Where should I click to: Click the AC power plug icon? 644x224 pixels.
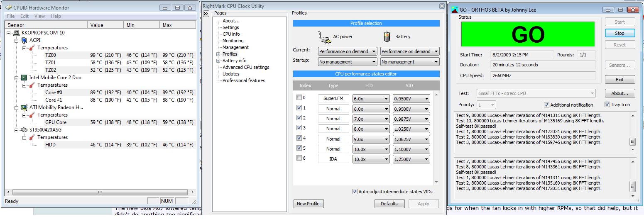point(324,37)
